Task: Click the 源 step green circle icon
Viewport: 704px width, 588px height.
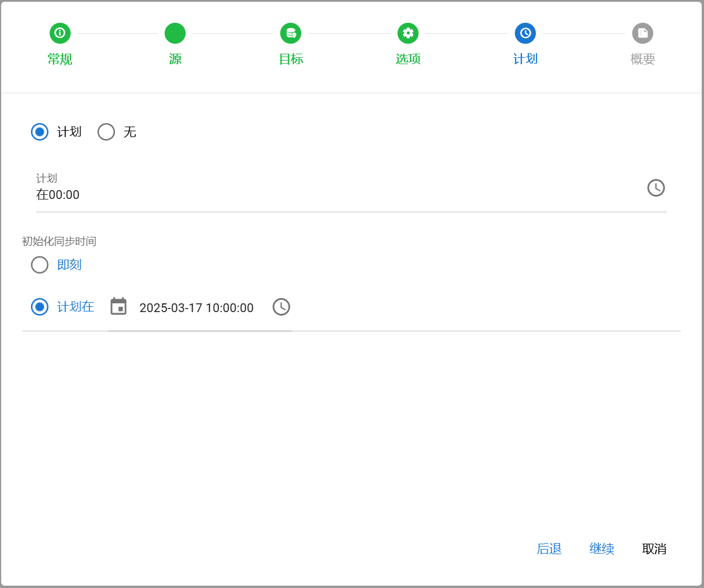Action: [175, 33]
